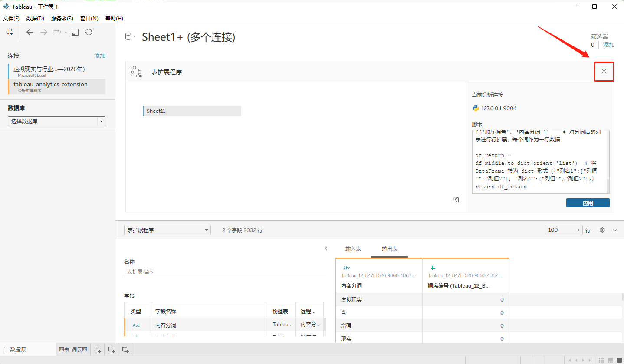Image resolution: width=624 pixels, height=364 pixels.
Task: Click the 含 cell in output table
Action: pyautogui.click(x=379, y=313)
